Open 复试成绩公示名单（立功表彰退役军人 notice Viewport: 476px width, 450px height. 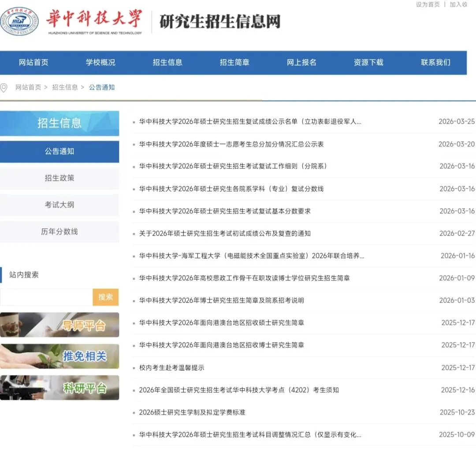click(250, 122)
